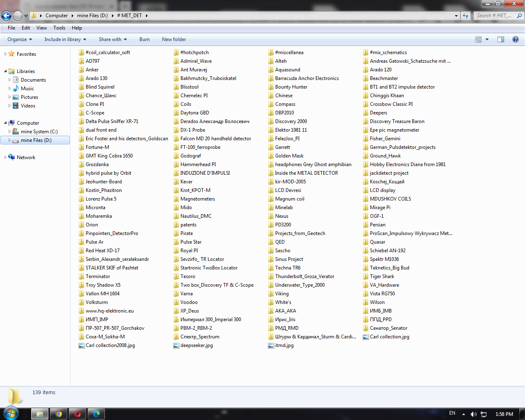Open Opera from the taskbar
Image resolution: width=525 pixels, height=420 pixels.
tap(78, 414)
